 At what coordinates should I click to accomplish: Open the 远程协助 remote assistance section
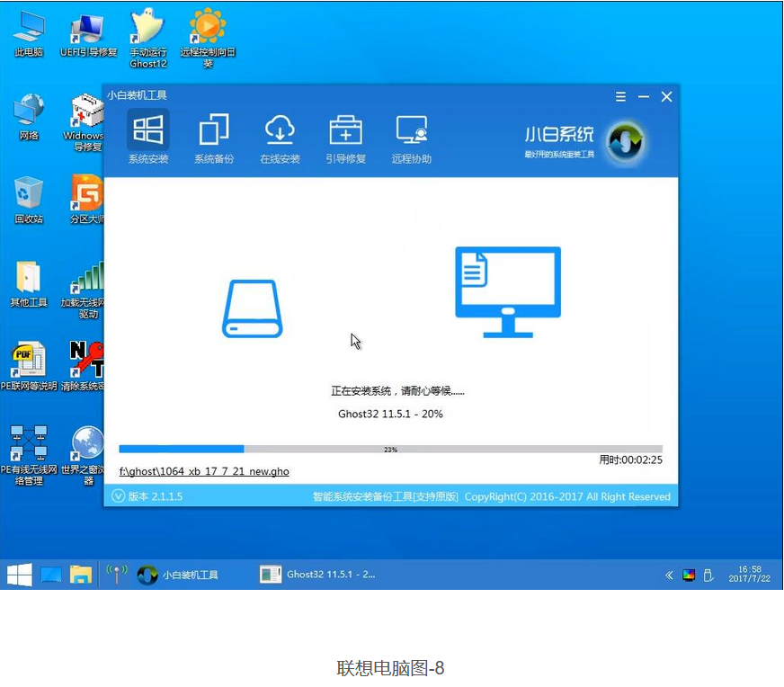point(411,137)
